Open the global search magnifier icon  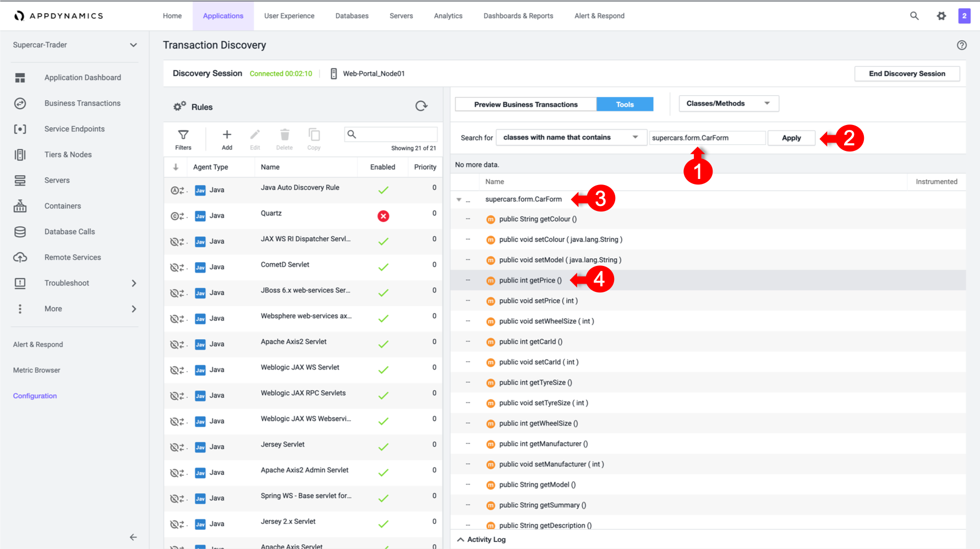(x=915, y=16)
